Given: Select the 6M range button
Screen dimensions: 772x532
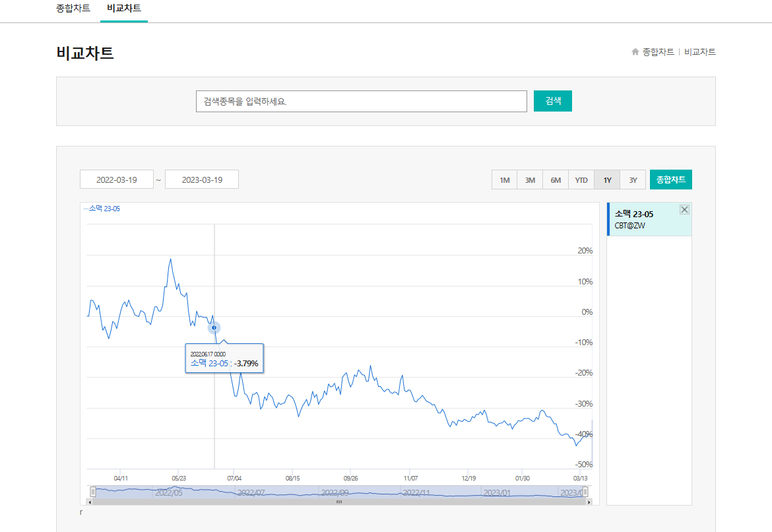Looking at the screenshot, I should [x=555, y=179].
